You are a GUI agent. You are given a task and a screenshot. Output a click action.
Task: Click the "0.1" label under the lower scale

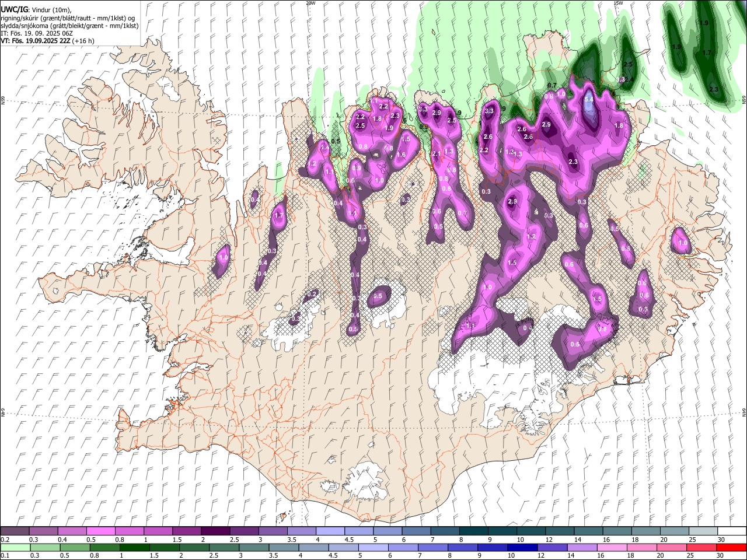[x=4, y=556]
